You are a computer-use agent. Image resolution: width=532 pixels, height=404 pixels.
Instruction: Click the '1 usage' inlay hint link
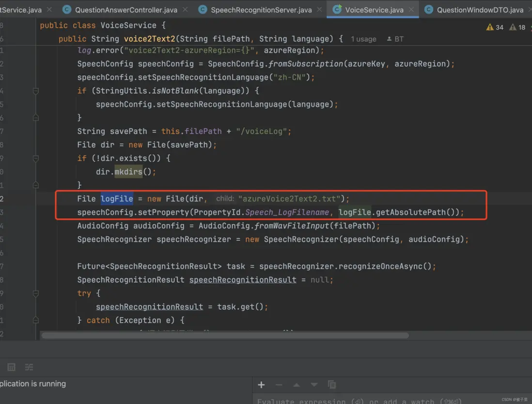pos(363,39)
